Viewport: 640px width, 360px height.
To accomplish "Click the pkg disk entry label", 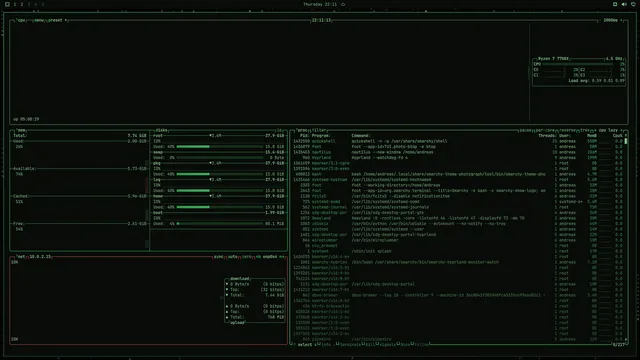I will pos(157,163).
